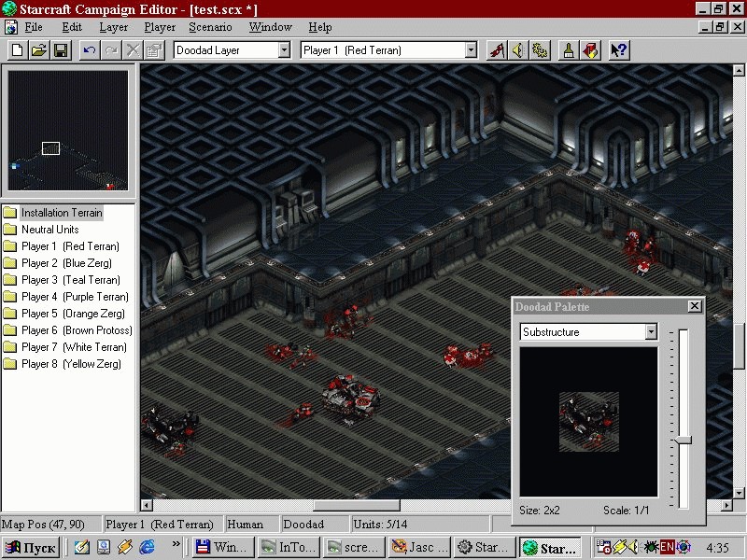747x560 pixels.
Task: Close the Doodad Palette window
Action: (x=695, y=306)
